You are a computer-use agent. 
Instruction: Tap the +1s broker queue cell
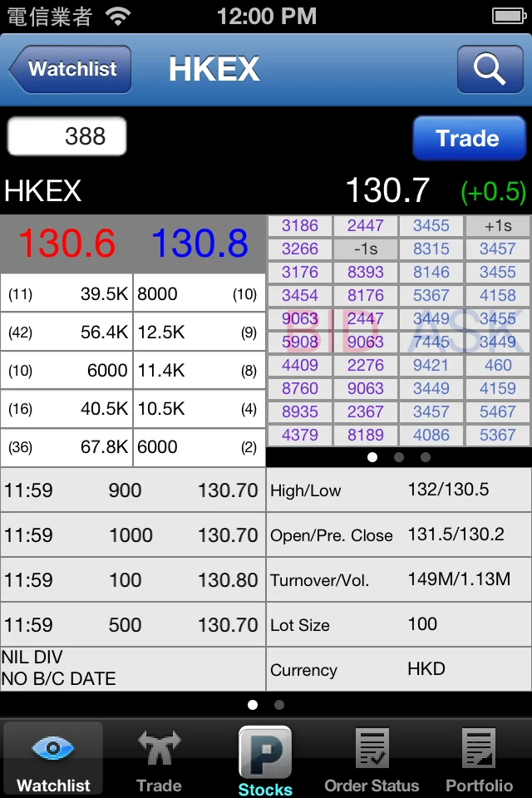pyautogui.click(x=498, y=225)
